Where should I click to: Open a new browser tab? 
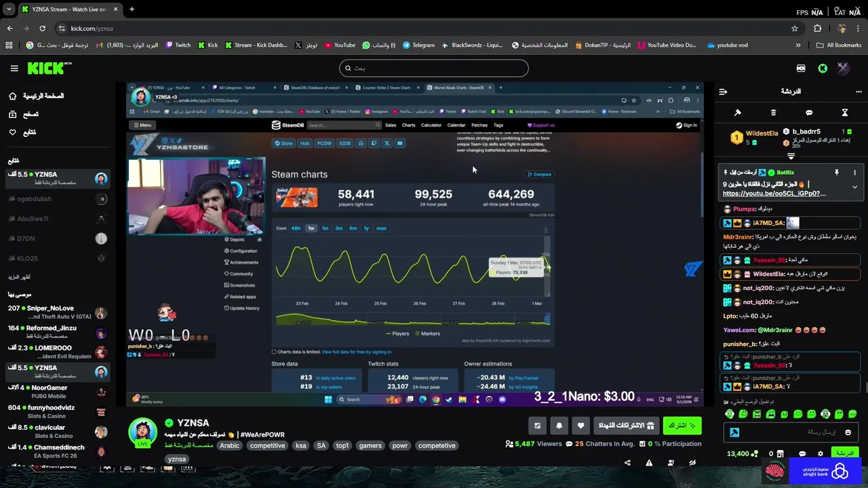pyautogui.click(x=132, y=9)
